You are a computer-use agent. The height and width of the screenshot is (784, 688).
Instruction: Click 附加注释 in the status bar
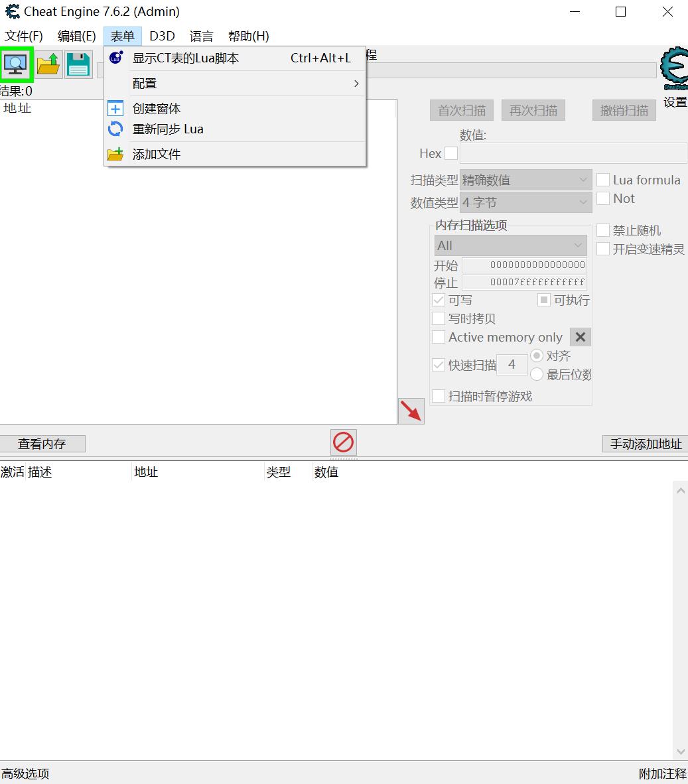[x=663, y=773]
